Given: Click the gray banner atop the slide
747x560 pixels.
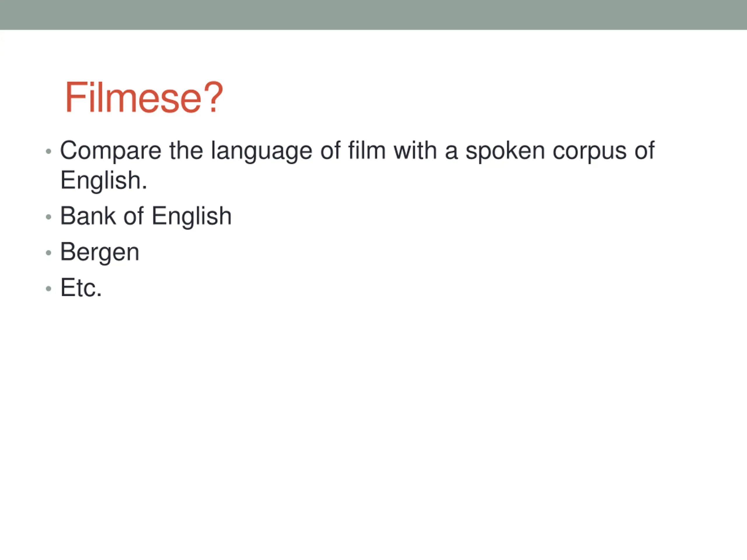Looking at the screenshot, I should 373,15.
